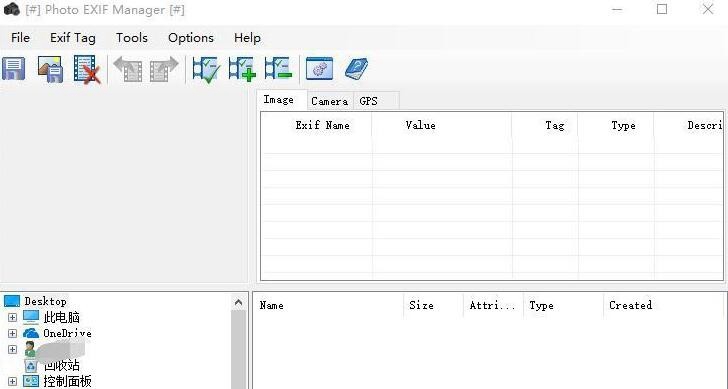This screenshot has width=728, height=389.
Task: Click the right arrow next image icon
Action: point(164,69)
